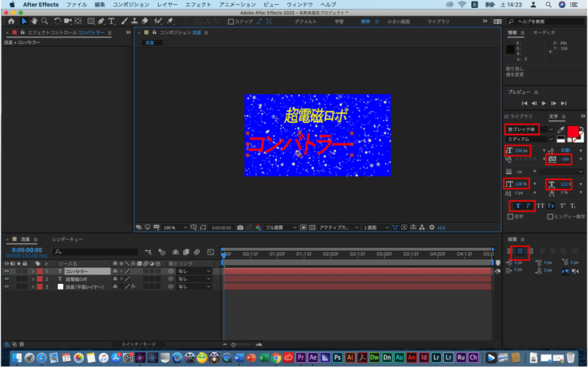The image size is (588, 367).
Task: Open the コンポジション menu
Action: click(x=131, y=4)
